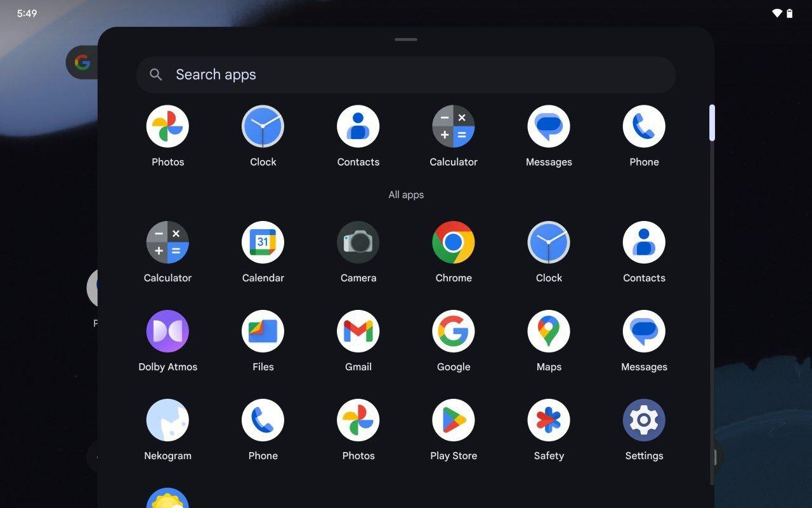Launch the Calendar app

(263, 242)
